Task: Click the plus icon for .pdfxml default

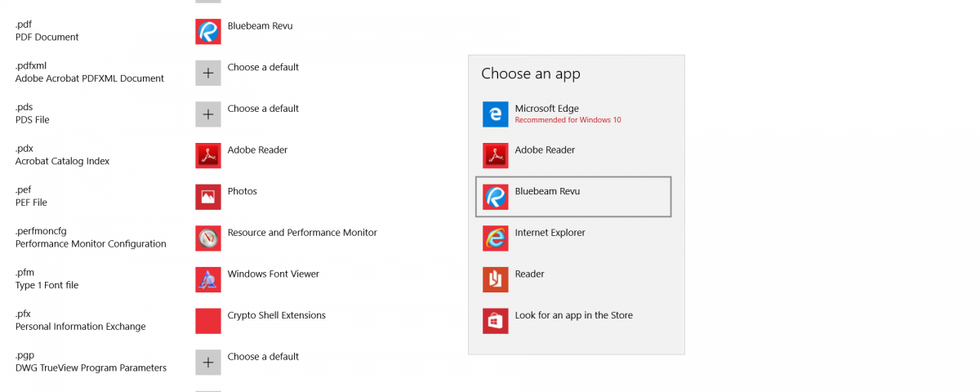Action: [208, 73]
